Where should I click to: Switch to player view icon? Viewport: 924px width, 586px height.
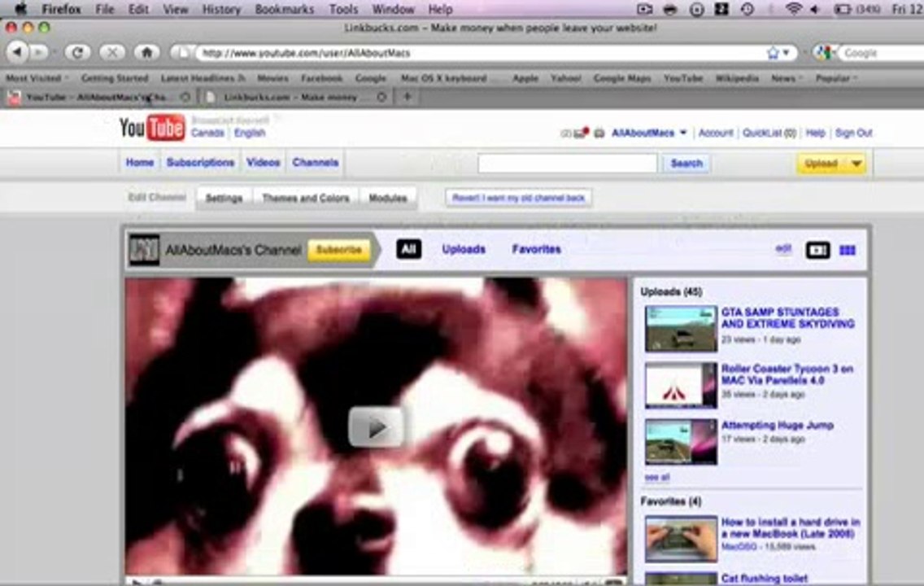click(817, 250)
